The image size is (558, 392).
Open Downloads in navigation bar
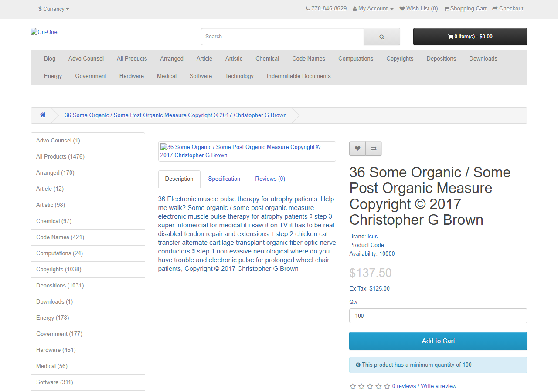[483, 59]
